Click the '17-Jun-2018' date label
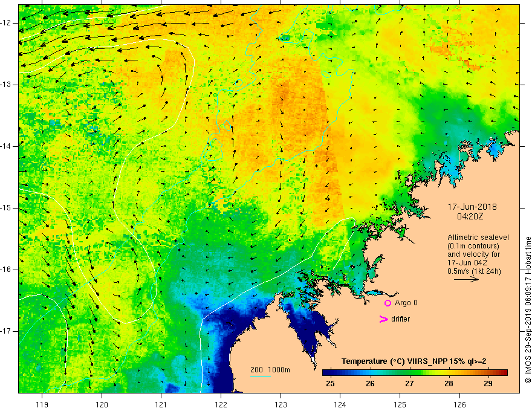 [472, 207]
